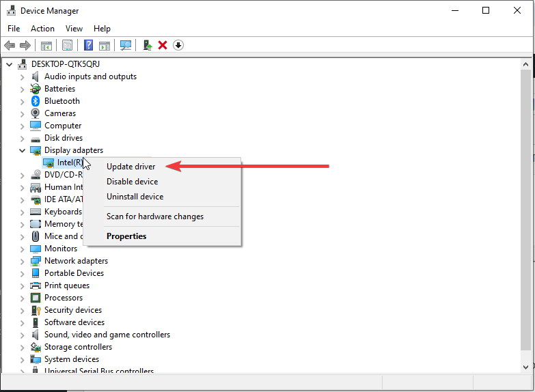Click the Batteries category icon
Screen dimensions: 535x392
point(35,89)
